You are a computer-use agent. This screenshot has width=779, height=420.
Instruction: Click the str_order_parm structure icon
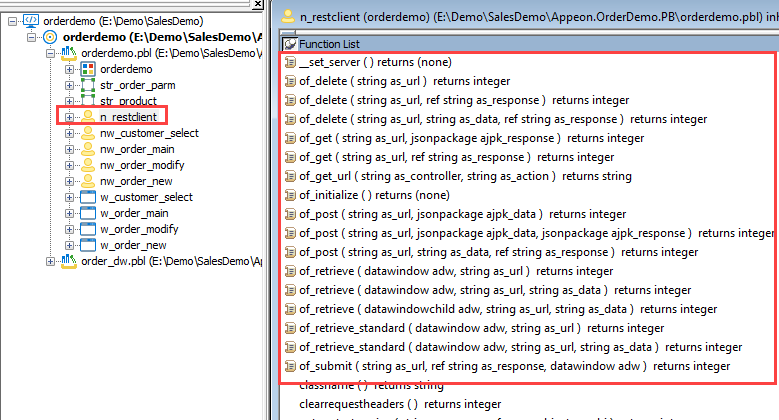click(x=88, y=85)
